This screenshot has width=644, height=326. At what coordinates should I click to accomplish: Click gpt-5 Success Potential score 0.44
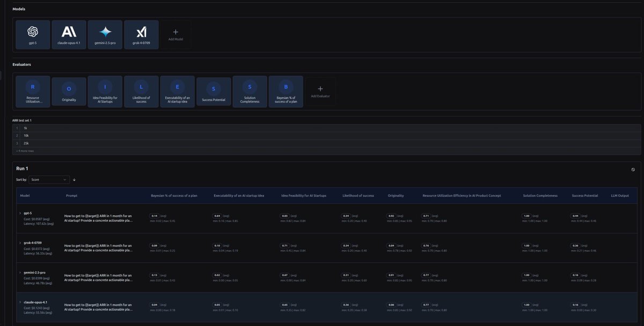[576, 216]
